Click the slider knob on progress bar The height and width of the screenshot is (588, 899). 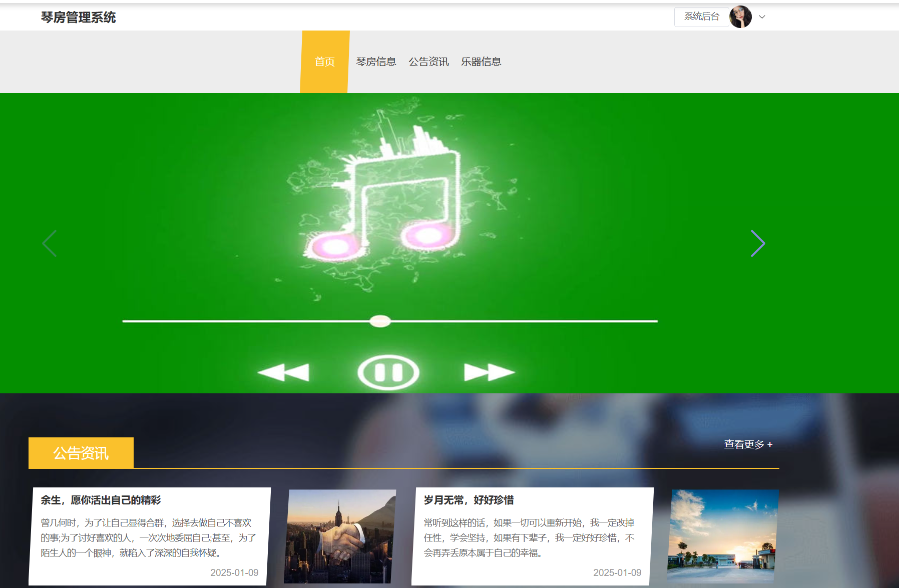click(380, 321)
